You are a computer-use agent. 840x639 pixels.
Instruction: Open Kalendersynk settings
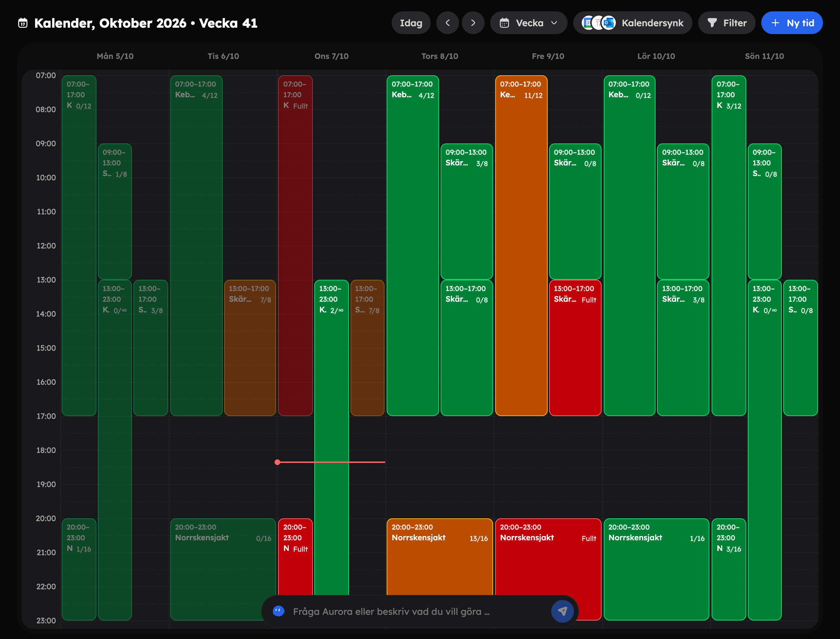632,23
